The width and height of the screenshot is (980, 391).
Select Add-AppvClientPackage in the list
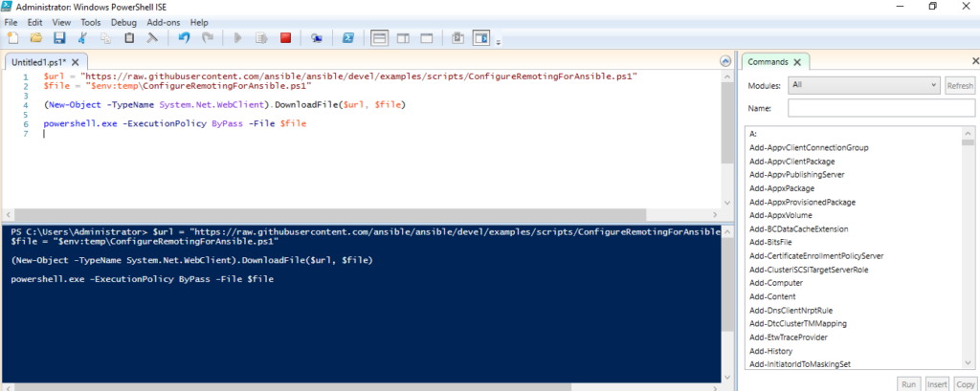tap(791, 162)
